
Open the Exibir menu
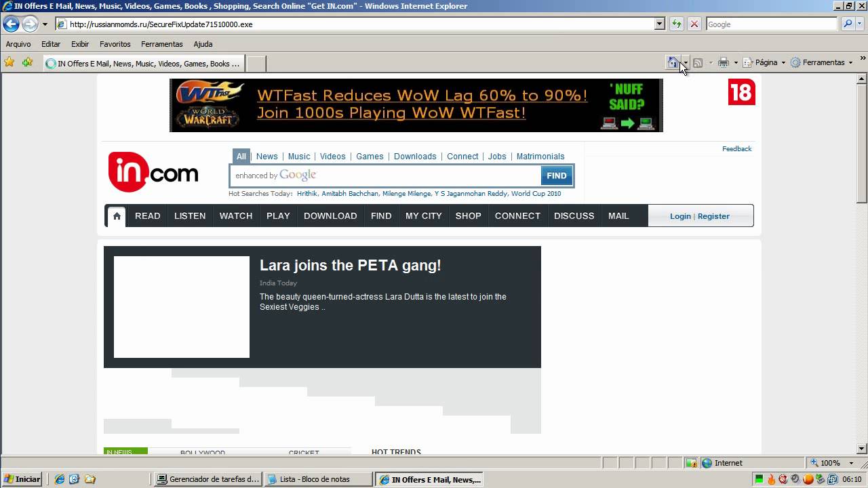point(80,44)
